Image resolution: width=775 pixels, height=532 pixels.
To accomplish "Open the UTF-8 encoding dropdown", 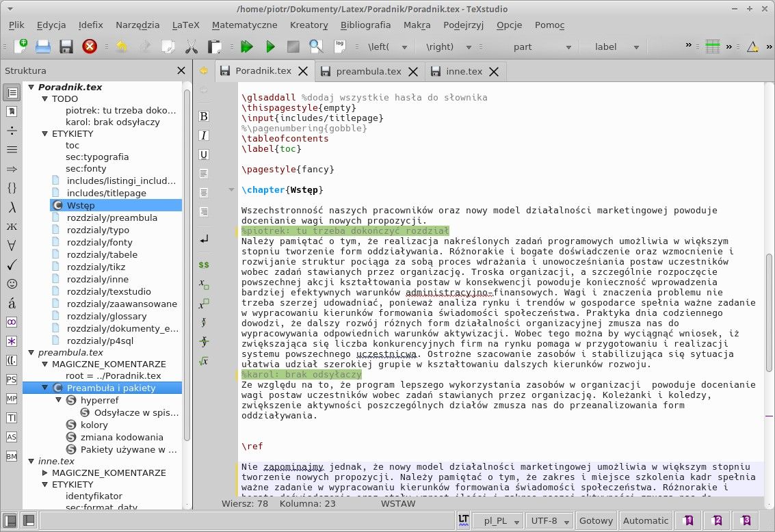I will pos(549,520).
